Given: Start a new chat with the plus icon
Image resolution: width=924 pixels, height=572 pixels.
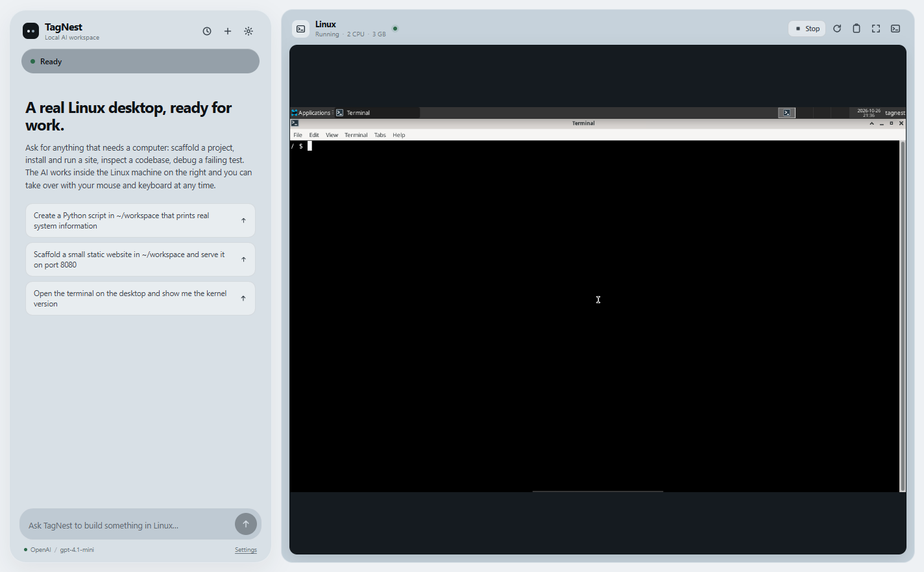Looking at the screenshot, I should (x=228, y=31).
